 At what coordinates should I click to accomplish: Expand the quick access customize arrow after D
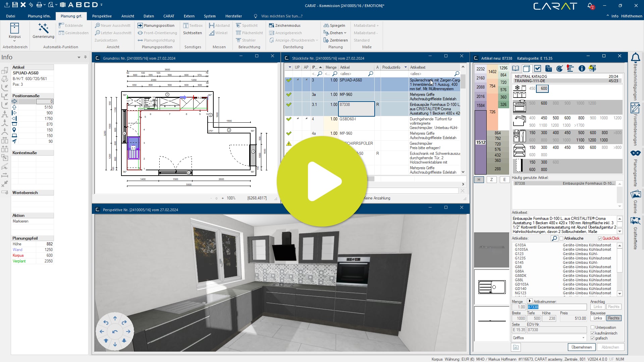(x=101, y=5)
